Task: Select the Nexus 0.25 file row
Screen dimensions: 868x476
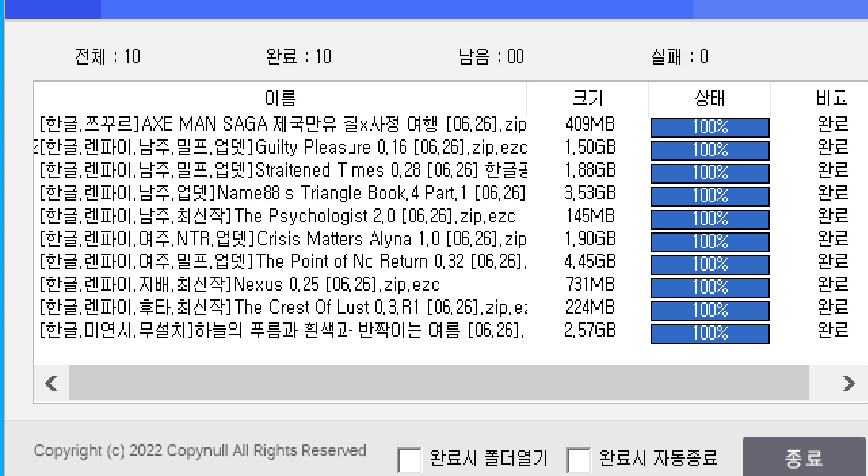Action: 239,285
